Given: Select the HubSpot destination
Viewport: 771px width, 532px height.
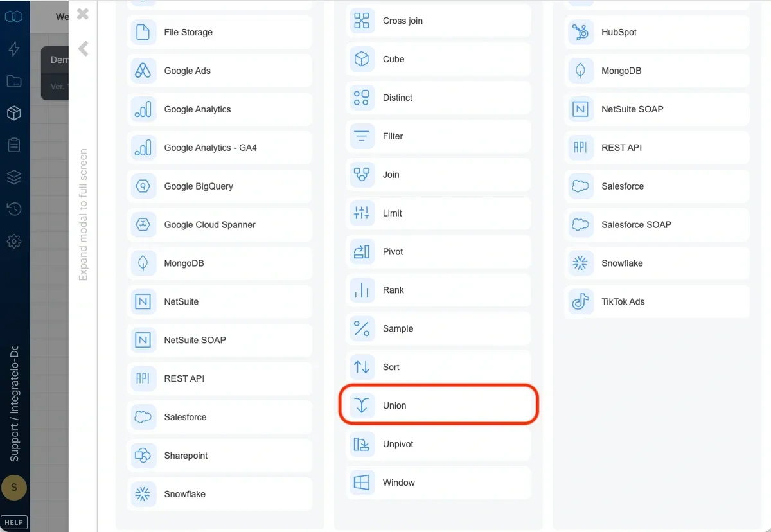Looking at the screenshot, I should (x=657, y=32).
